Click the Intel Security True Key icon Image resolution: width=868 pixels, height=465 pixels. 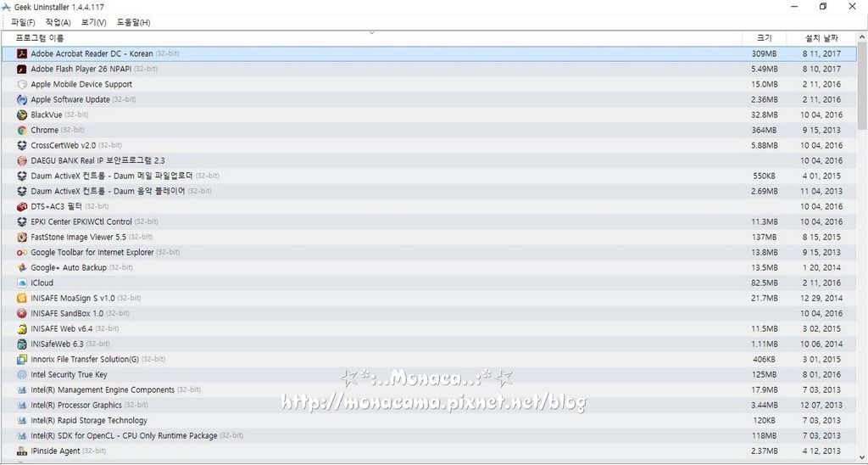[x=21, y=375]
